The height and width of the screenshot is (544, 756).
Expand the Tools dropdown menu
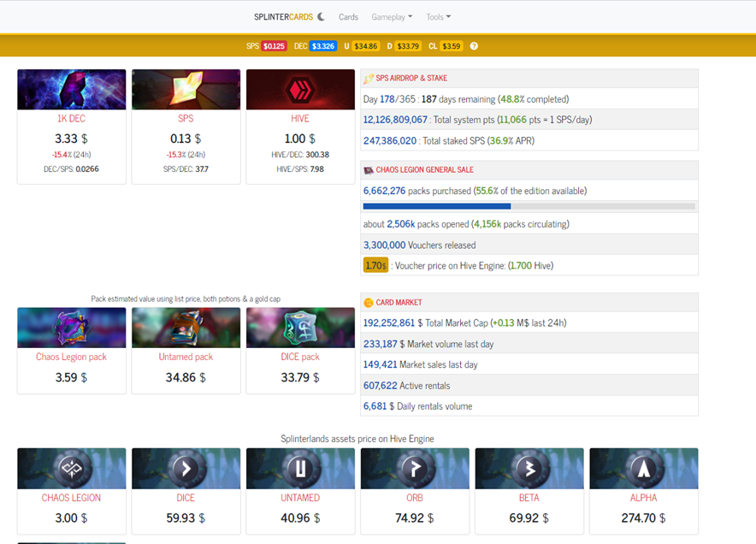click(x=438, y=17)
